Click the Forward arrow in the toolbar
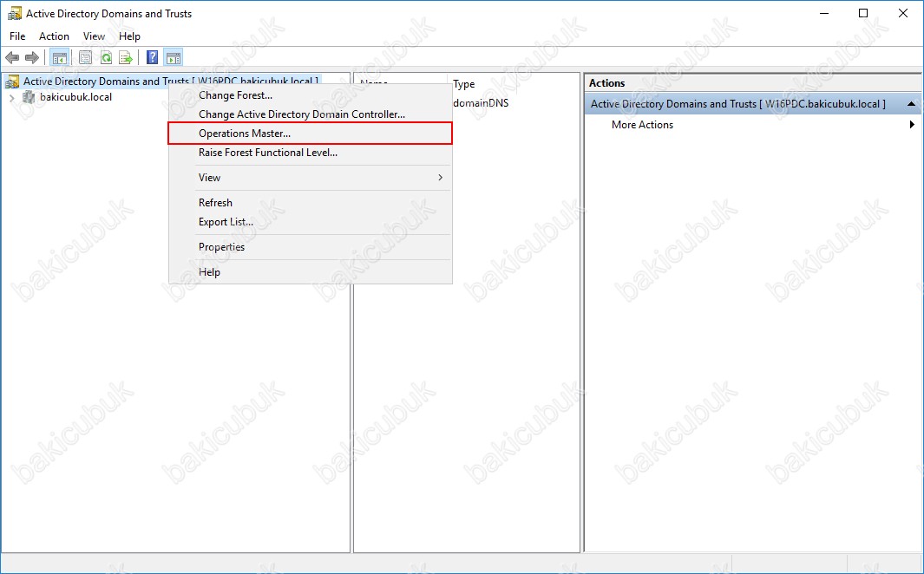 pyautogui.click(x=32, y=57)
